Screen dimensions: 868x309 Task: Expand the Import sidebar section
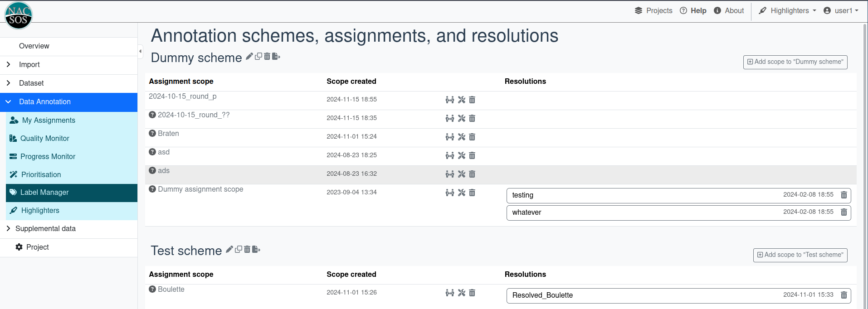pos(9,65)
